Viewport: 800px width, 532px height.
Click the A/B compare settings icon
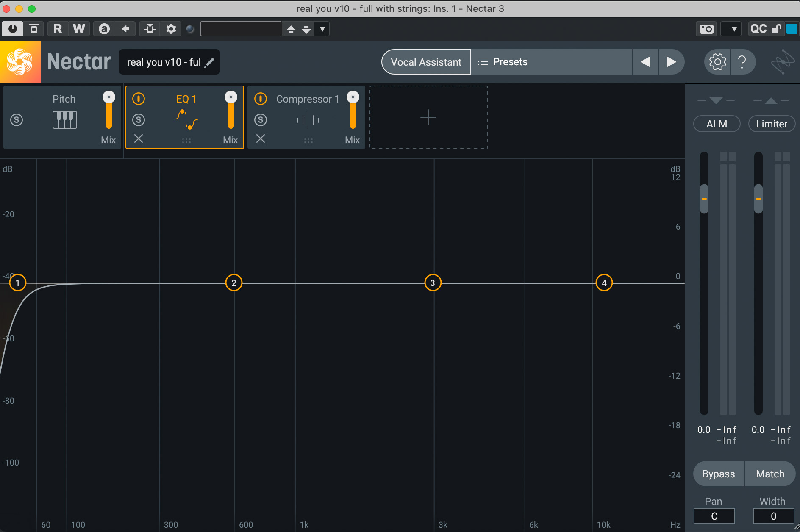[x=34, y=29]
